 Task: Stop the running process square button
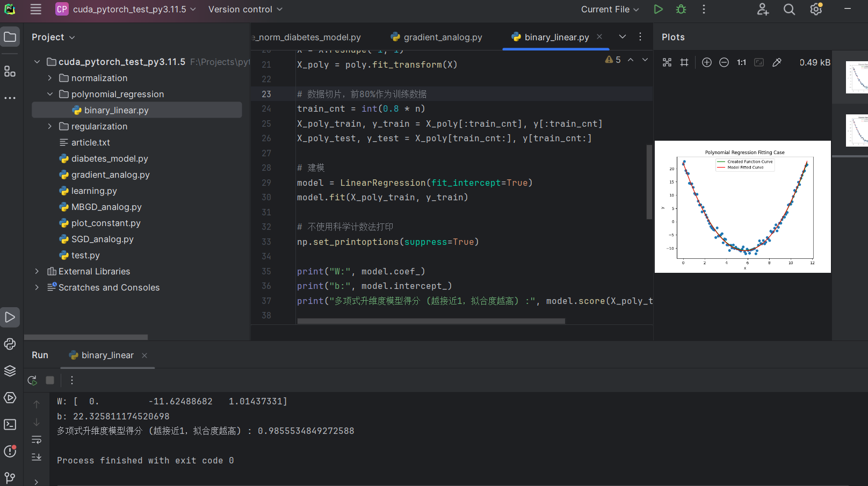pyautogui.click(x=50, y=380)
